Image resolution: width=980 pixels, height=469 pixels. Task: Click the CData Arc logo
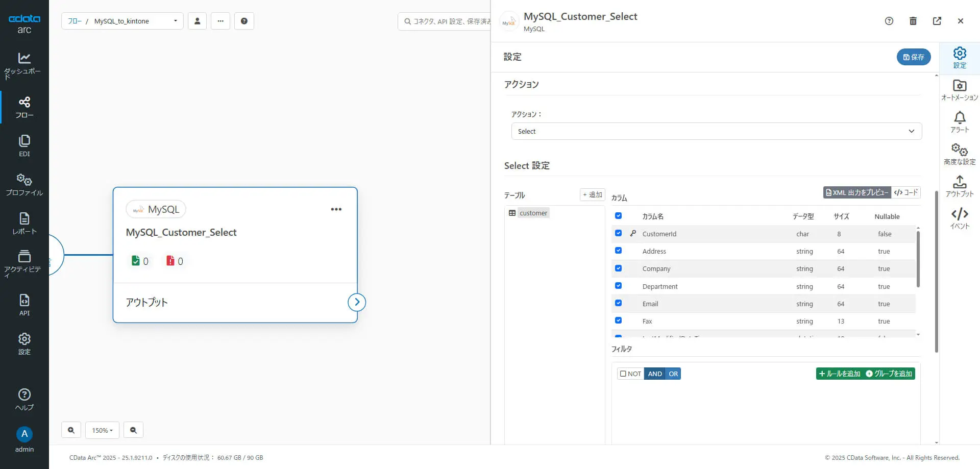(x=24, y=23)
